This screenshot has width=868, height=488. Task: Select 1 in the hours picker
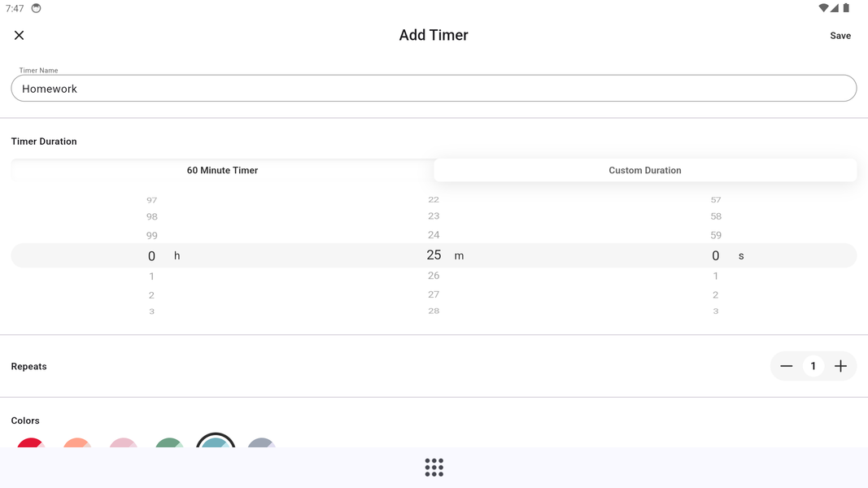(x=151, y=276)
